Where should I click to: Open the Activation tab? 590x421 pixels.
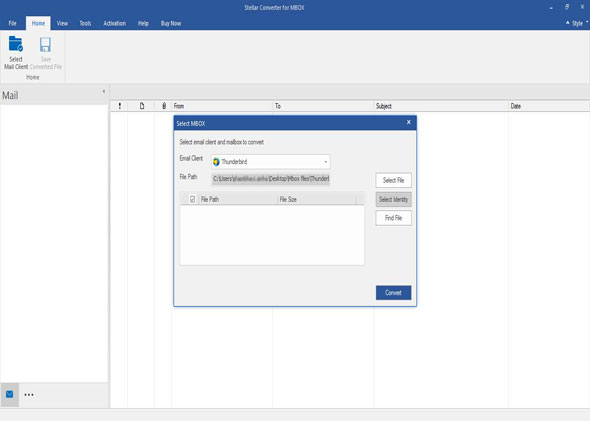point(114,23)
